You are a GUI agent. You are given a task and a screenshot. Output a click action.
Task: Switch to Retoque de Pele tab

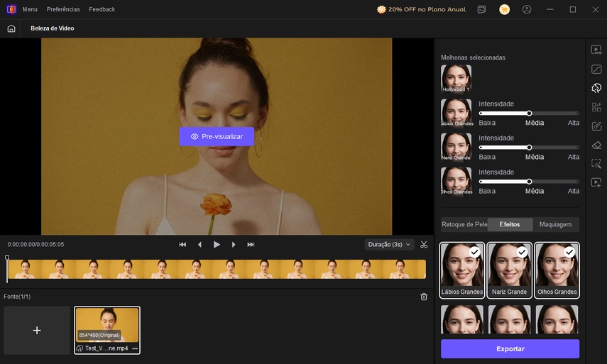464,224
